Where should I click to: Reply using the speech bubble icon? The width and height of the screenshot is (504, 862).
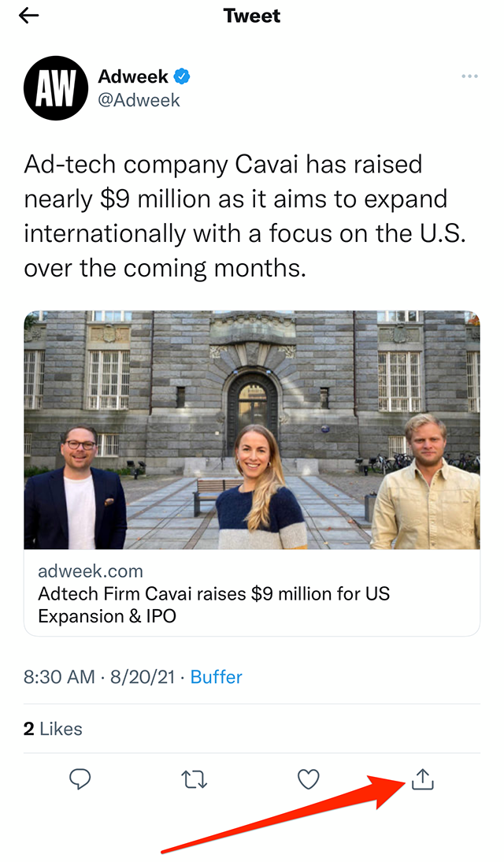tap(80, 779)
